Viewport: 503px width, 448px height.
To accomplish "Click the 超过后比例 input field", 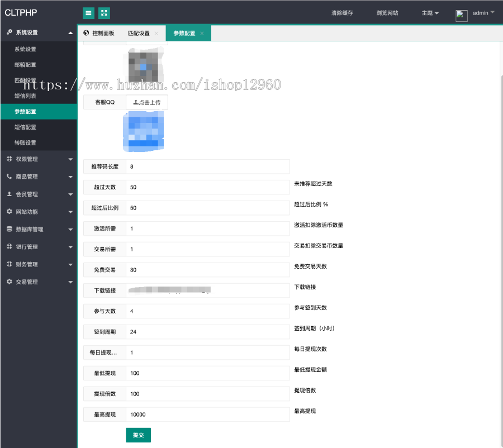I will (x=208, y=208).
